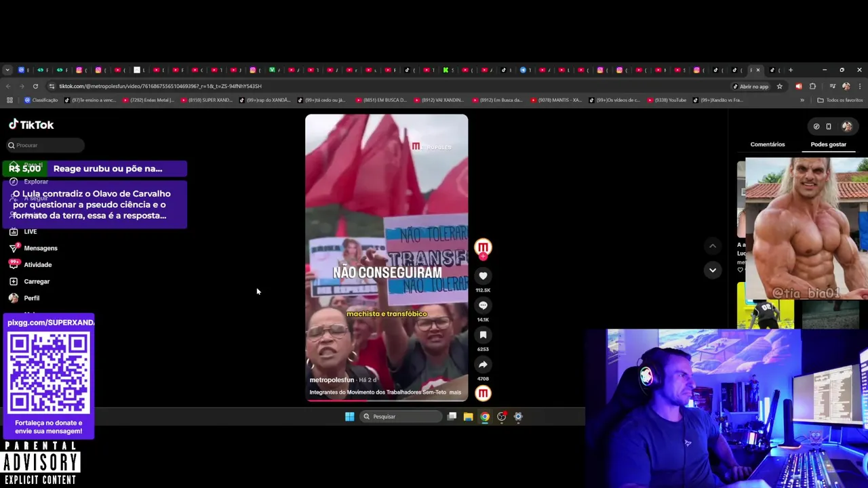868x488 pixels.
Task: Open Chrome three-dot menu
Action: tap(859, 86)
